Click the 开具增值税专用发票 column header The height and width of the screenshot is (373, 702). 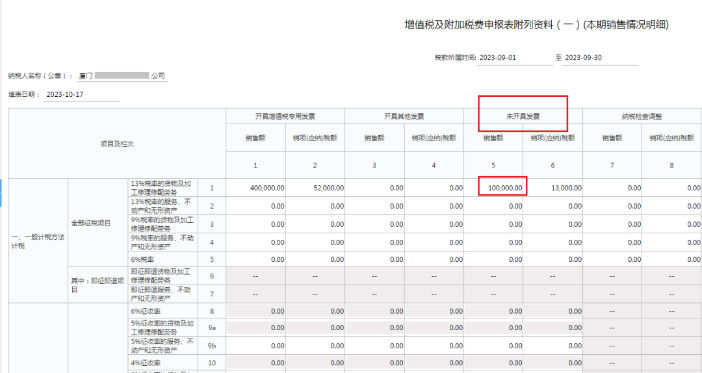[285, 116]
